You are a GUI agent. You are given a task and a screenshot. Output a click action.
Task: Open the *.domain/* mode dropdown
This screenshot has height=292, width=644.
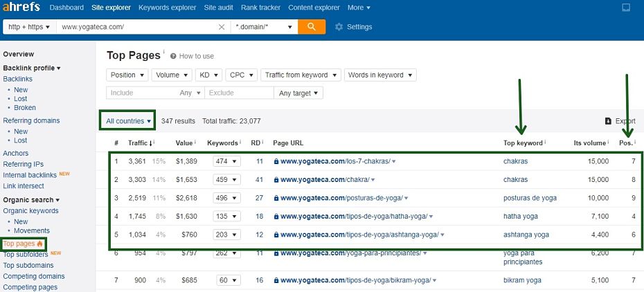tap(264, 27)
